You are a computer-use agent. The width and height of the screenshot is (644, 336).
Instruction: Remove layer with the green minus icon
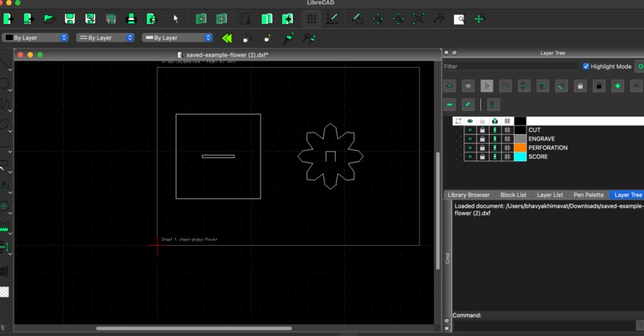click(x=449, y=105)
